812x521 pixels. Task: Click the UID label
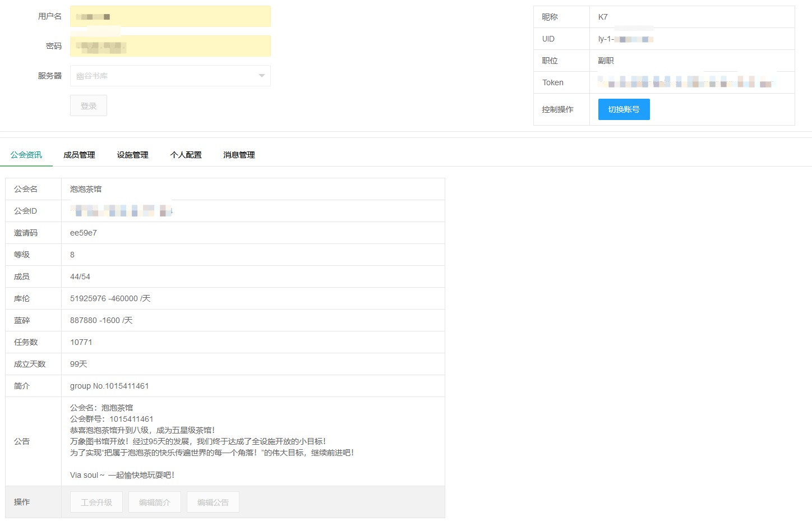(548, 39)
